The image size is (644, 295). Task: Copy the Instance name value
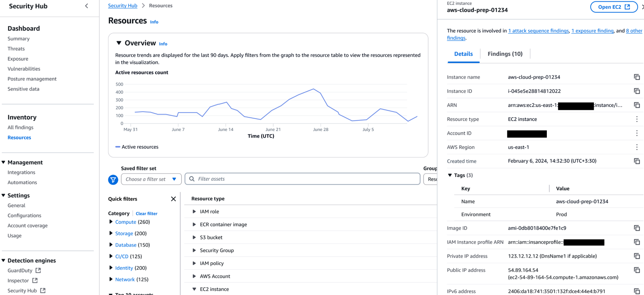(637, 77)
